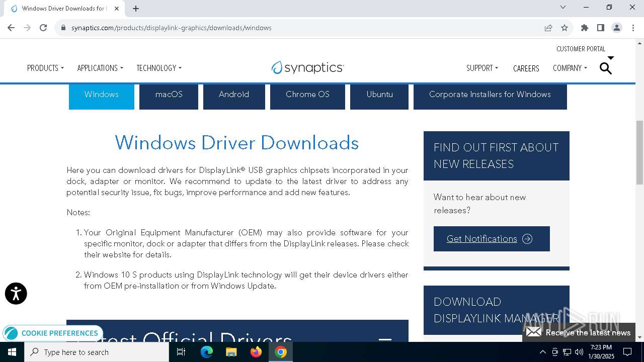
Task: Click the address bar URL field
Action: click(x=302, y=28)
